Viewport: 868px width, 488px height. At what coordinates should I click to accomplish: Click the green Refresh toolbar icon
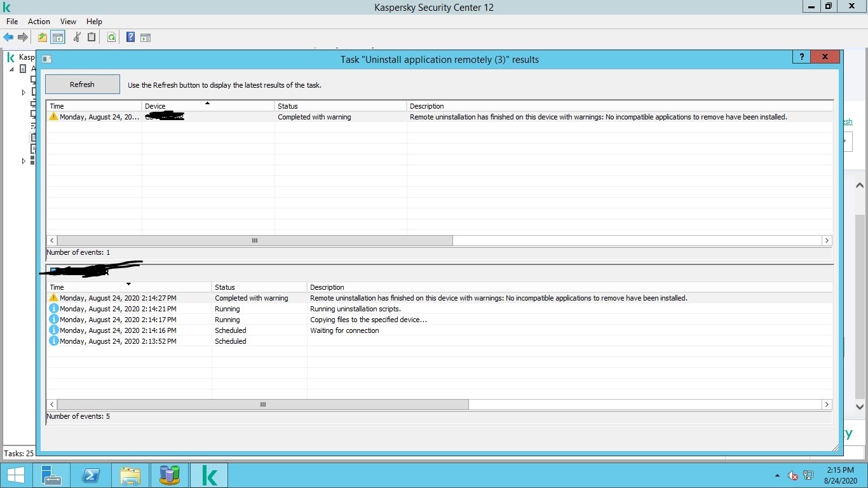pyautogui.click(x=112, y=37)
